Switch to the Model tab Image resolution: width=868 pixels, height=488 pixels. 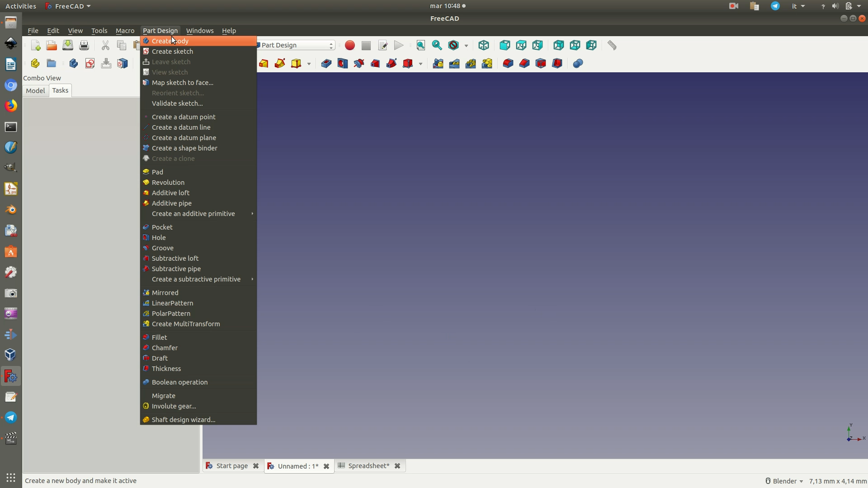pyautogui.click(x=35, y=90)
